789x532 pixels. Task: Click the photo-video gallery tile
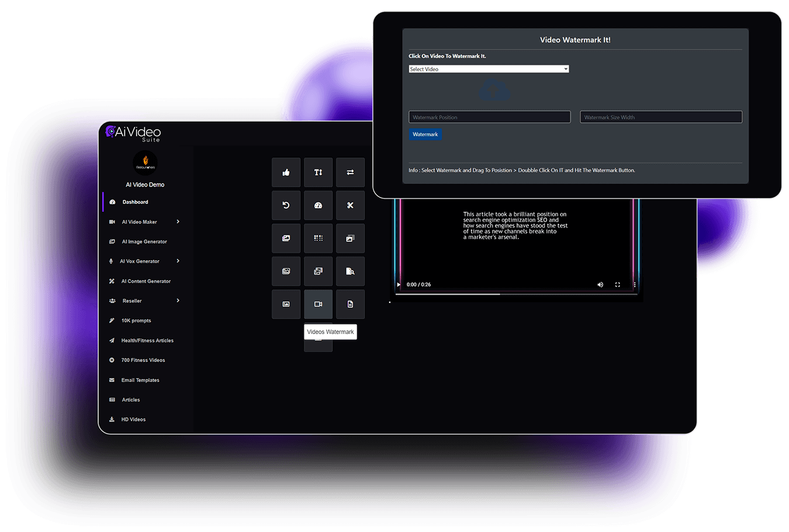tap(318, 271)
